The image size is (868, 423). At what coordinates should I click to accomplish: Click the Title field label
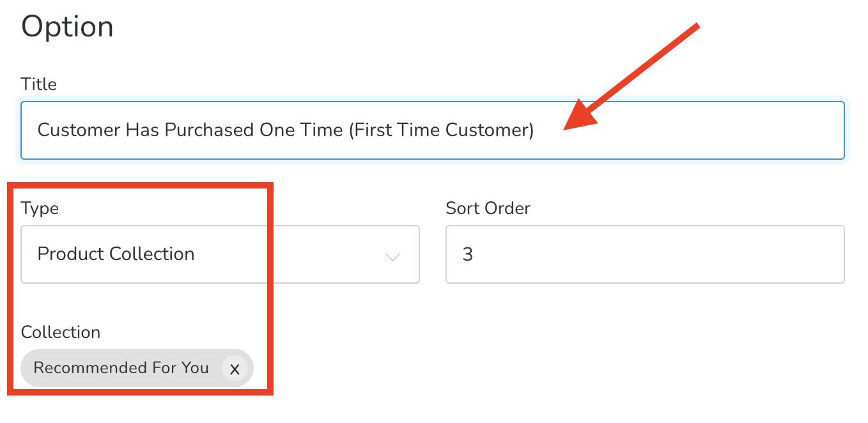38,84
